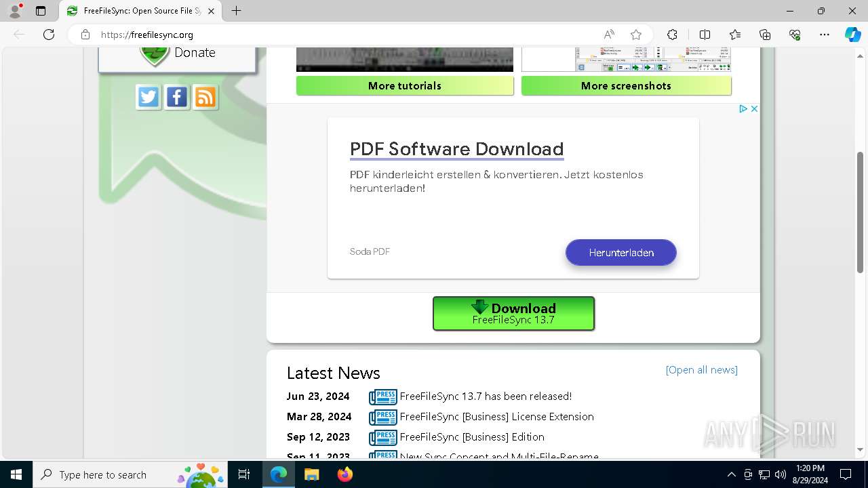868x488 pixels.
Task: Open Favorites list icon
Action: (735, 35)
